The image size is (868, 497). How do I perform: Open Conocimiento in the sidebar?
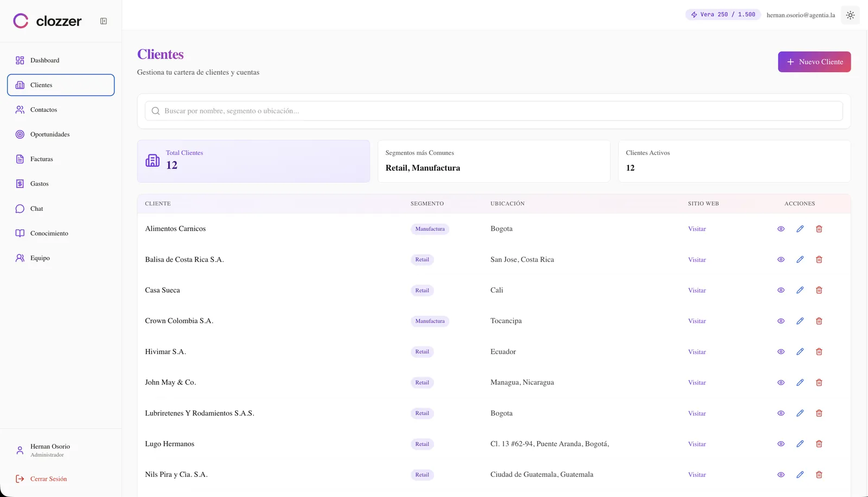click(x=61, y=234)
